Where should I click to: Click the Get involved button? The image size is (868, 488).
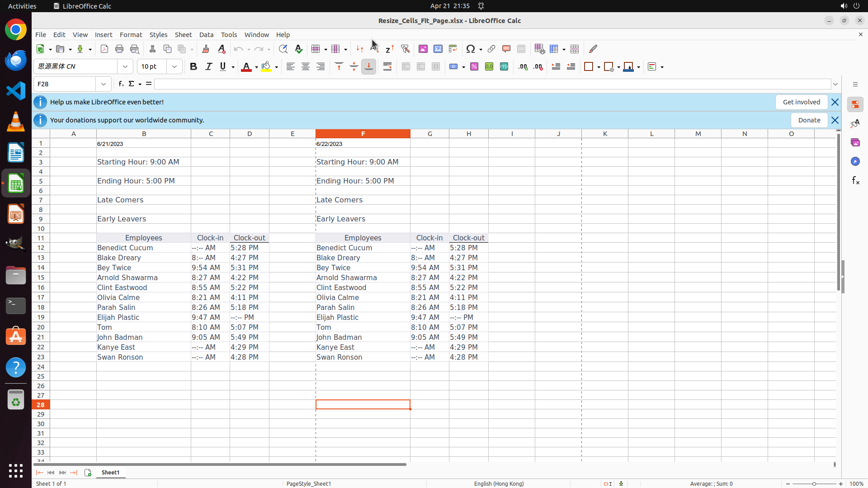[x=801, y=102]
